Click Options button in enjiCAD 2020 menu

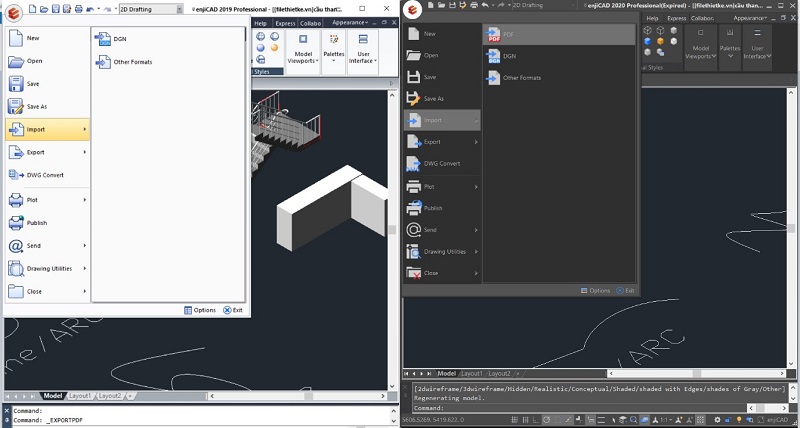(x=595, y=290)
